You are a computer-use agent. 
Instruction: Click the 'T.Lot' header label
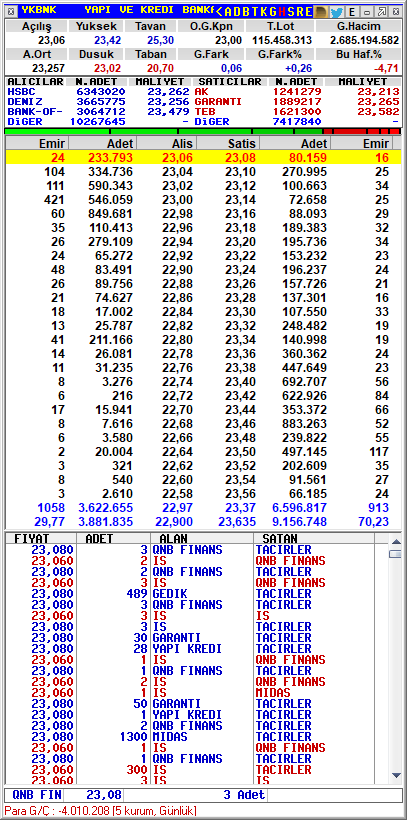(279, 26)
